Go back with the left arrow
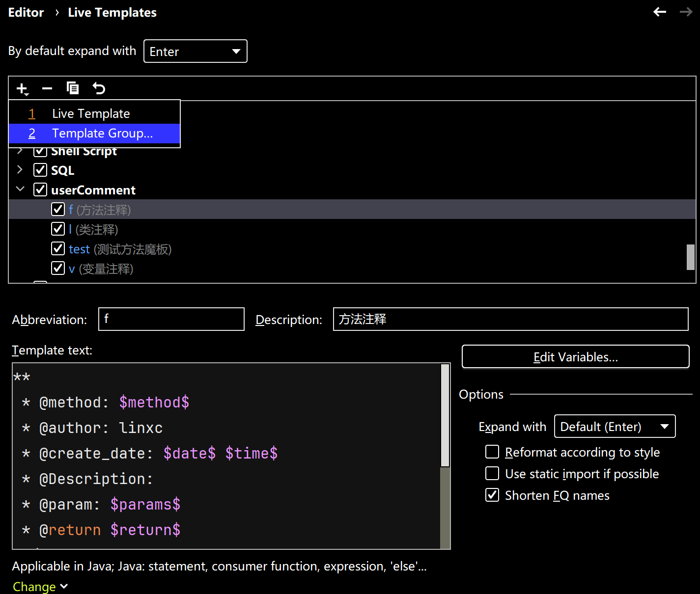Viewport: 700px width, 594px height. (x=660, y=12)
